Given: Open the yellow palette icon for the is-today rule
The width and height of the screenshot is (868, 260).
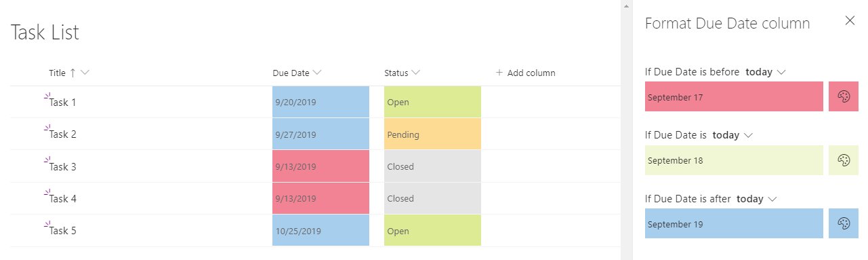Looking at the screenshot, I should [844, 160].
